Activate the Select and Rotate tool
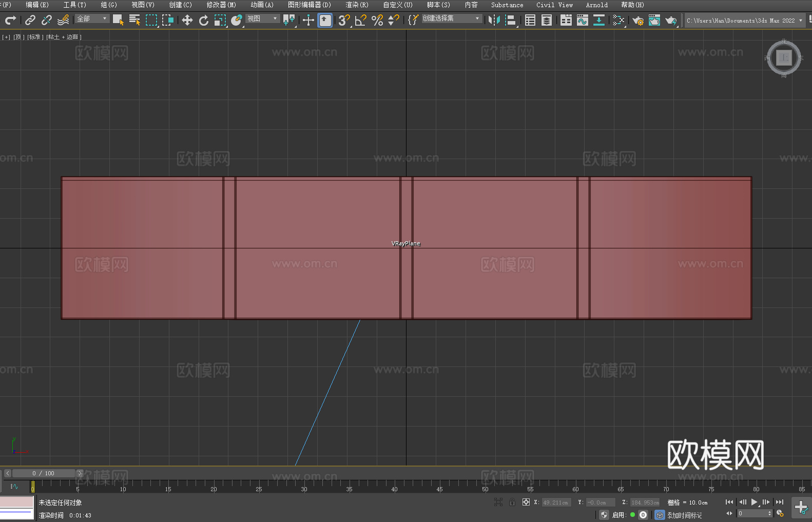This screenshot has width=812, height=522. tap(204, 20)
